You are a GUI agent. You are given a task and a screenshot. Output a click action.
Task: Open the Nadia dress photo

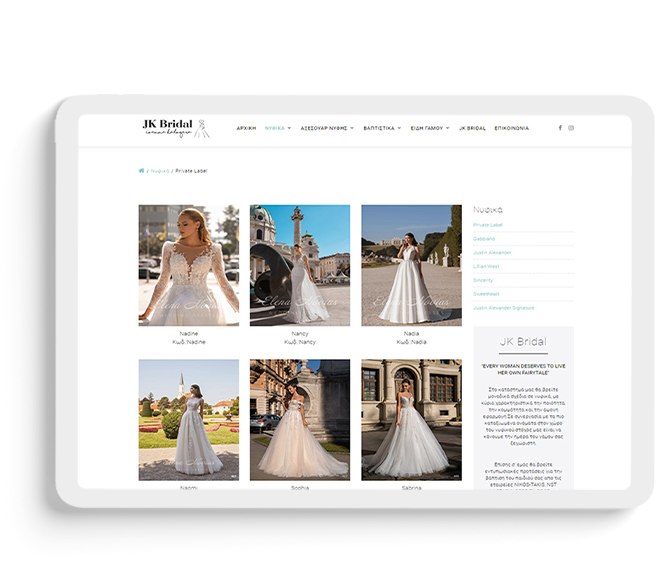click(412, 265)
